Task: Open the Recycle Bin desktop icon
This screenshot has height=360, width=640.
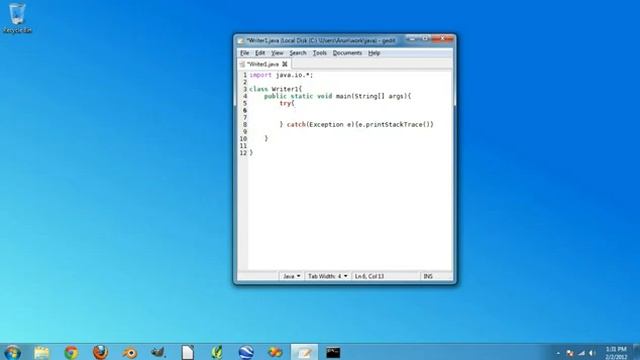Action: coord(17,18)
